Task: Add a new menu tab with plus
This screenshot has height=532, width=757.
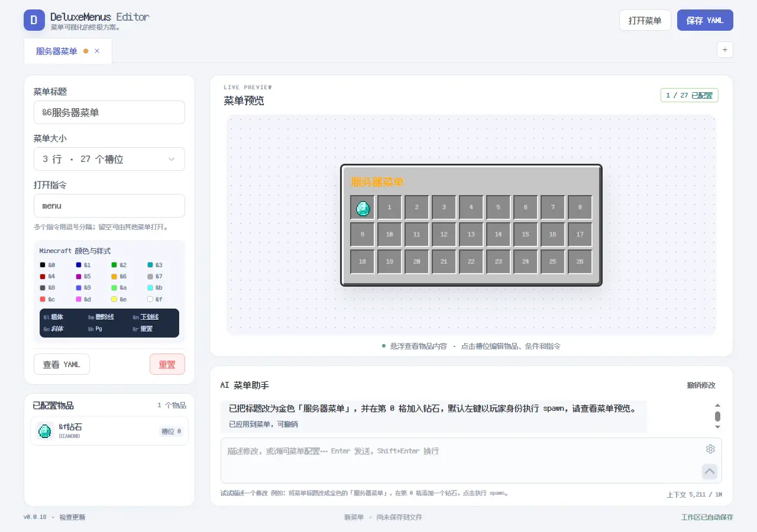Action: 725,50
